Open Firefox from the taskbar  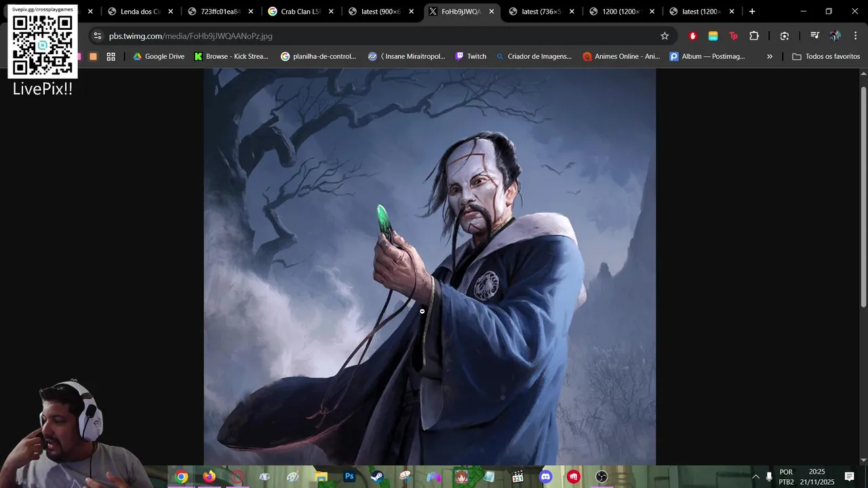click(210, 477)
